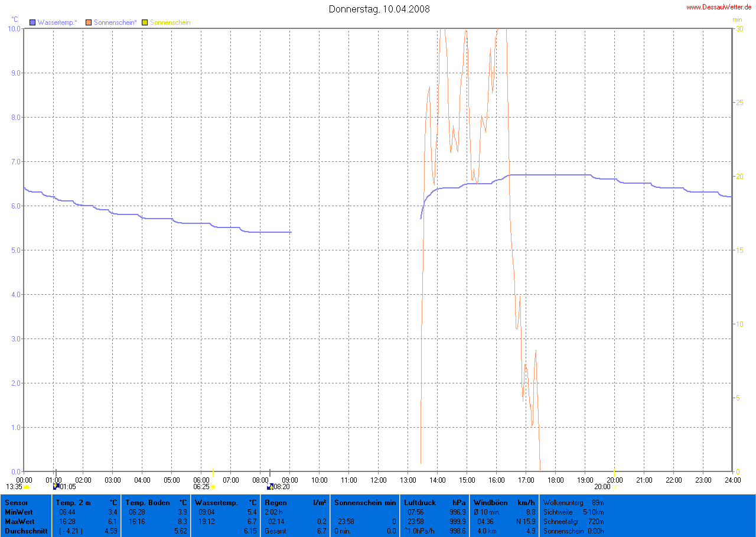This screenshot has width=756, height=537.
Task: Select the Temp. 2 m column header
Action: [73, 503]
